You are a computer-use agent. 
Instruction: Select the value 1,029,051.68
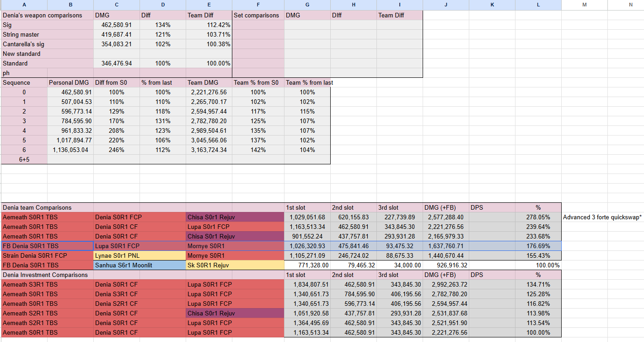coord(307,217)
